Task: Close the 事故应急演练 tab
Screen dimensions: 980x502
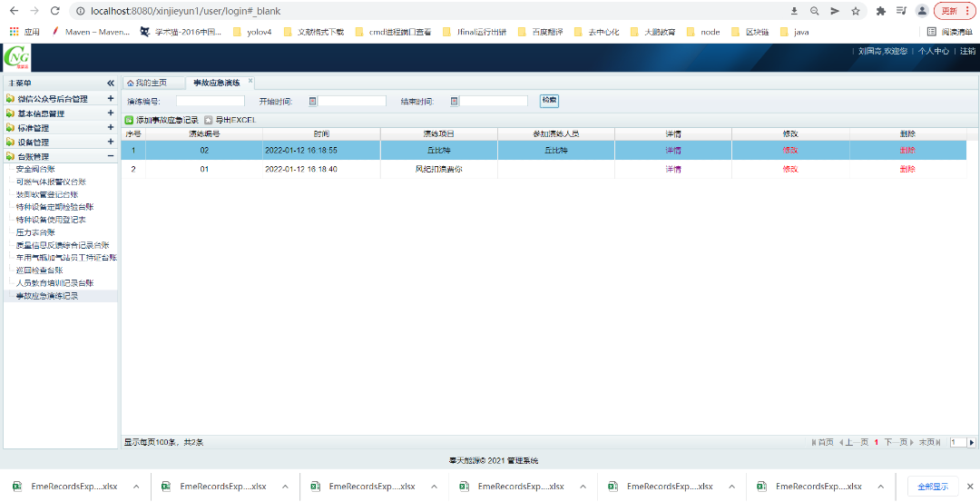Action: point(250,81)
